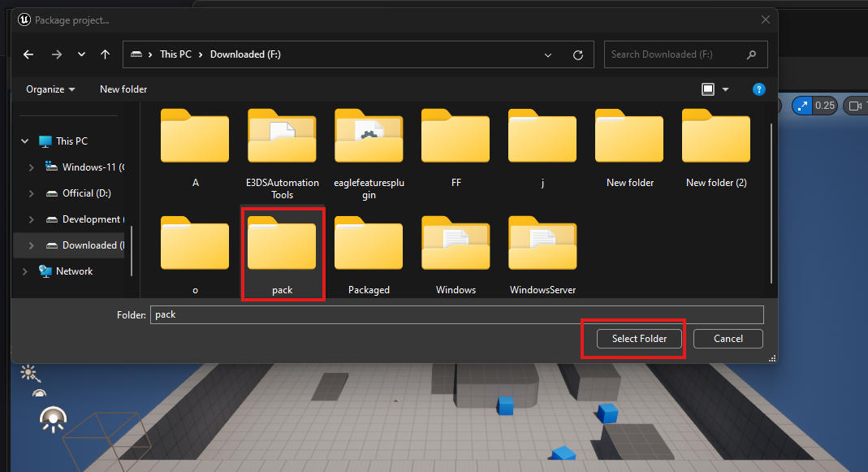
Task: Open view options dropdown arrow
Action: click(x=726, y=89)
